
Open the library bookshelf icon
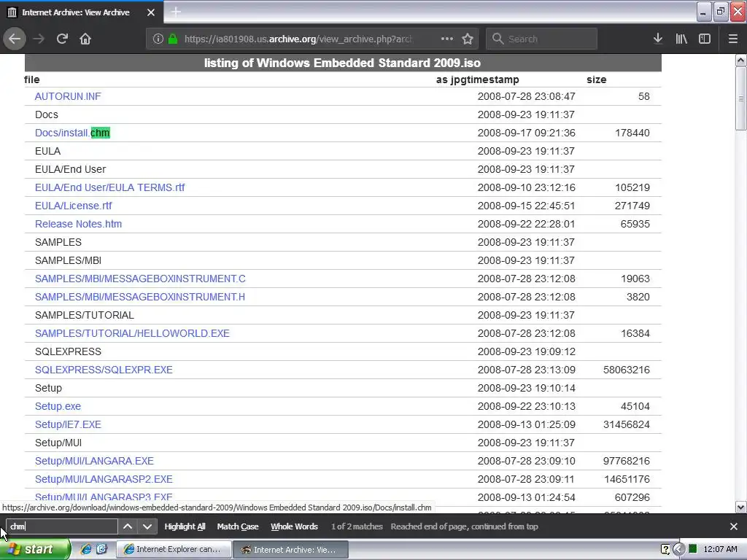(681, 39)
